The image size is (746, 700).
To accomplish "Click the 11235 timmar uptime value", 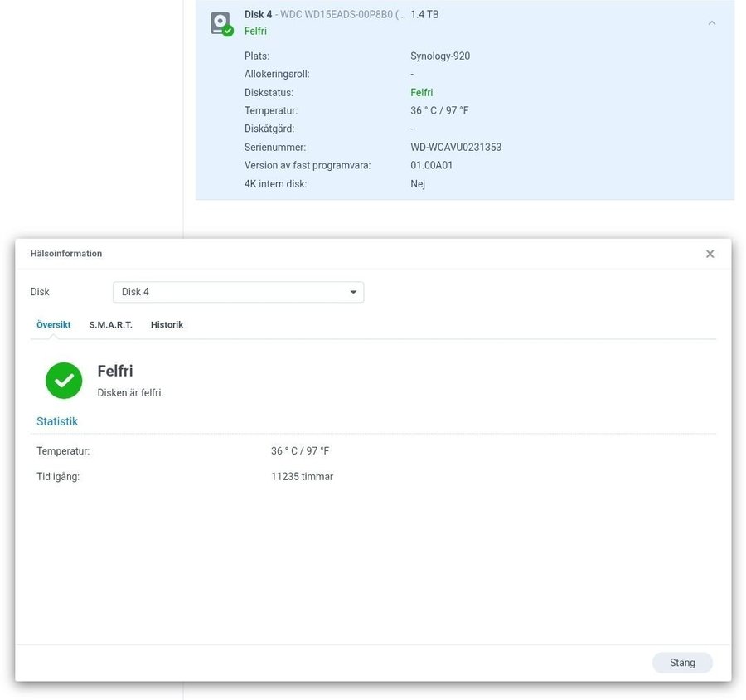I will click(x=302, y=477).
